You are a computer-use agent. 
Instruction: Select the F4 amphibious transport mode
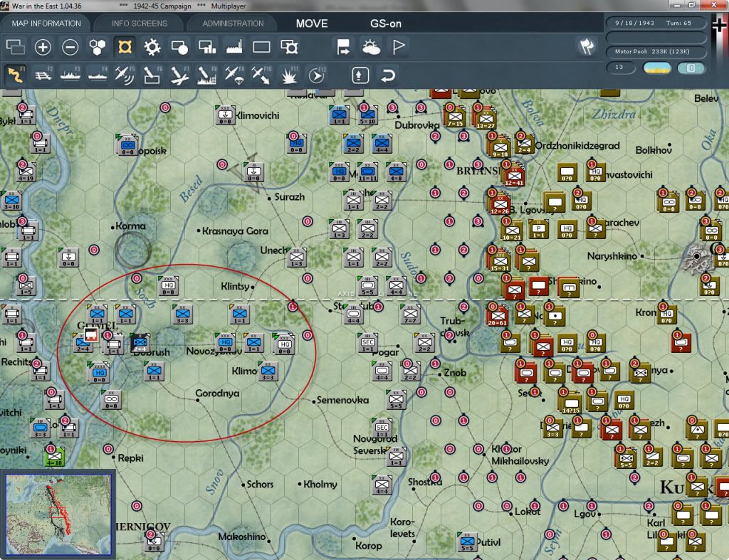click(x=98, y=75)
